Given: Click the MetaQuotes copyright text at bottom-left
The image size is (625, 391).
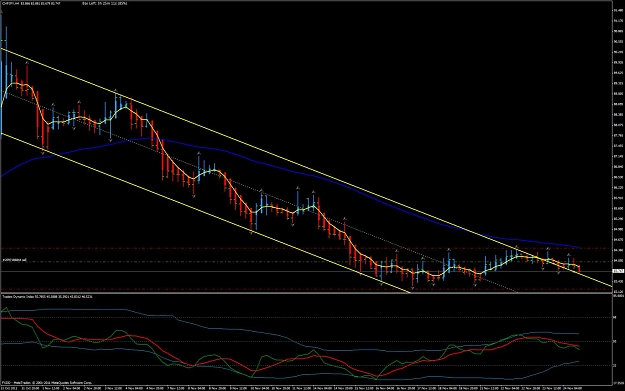Looking at the screenshot, I should [46, 383].
